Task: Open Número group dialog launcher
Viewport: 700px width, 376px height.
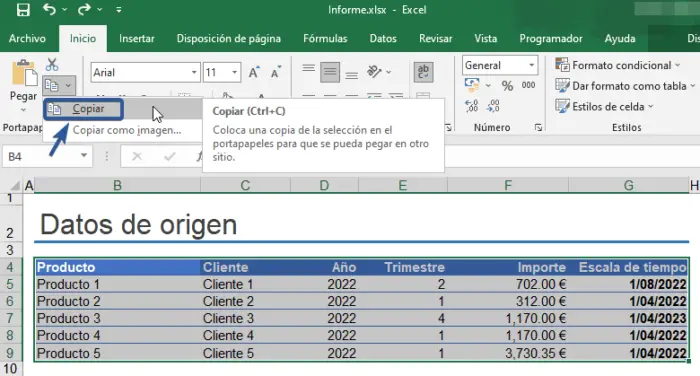Action: point(538,128)
